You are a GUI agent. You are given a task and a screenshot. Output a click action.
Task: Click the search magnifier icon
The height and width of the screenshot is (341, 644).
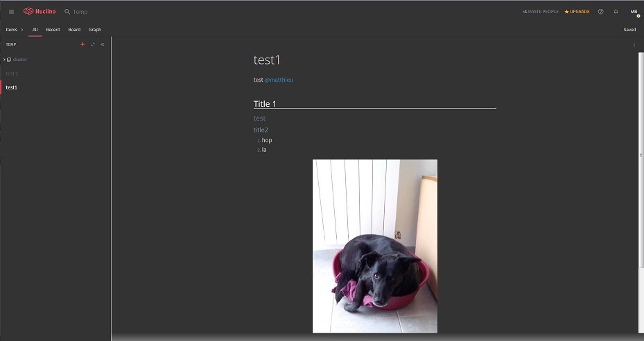67,12
